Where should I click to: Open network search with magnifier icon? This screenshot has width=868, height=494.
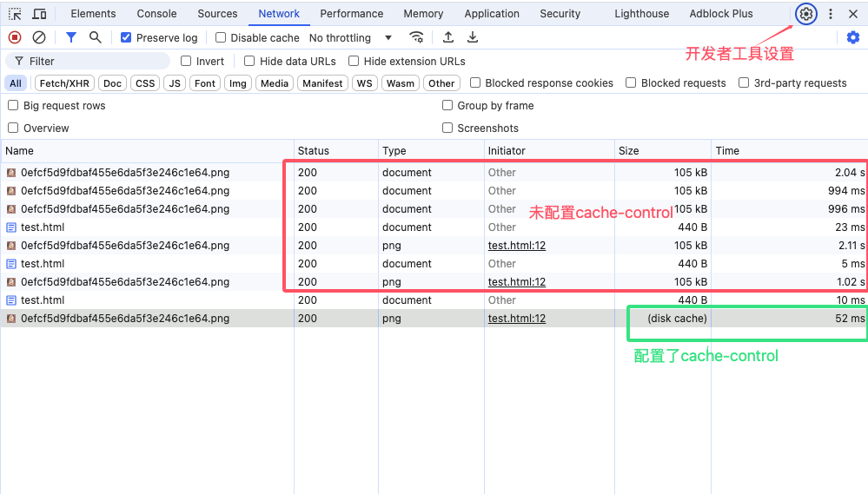(96, 37)
